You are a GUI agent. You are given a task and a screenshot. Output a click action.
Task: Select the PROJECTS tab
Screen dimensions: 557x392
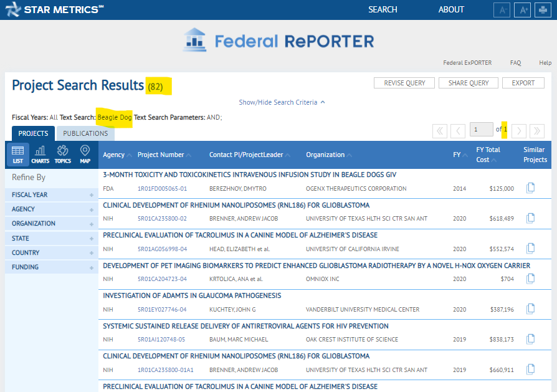click(34, 133)
